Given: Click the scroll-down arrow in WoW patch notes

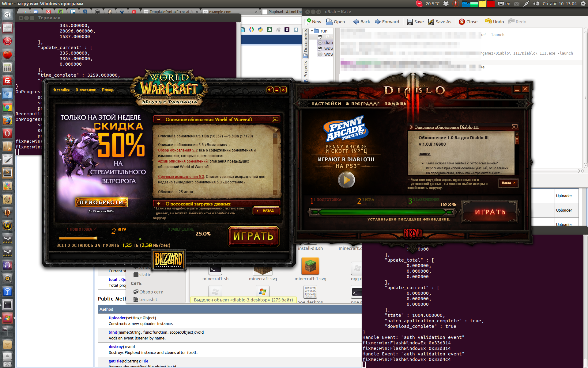Looking at the screenshot, I should pos(275,193).
